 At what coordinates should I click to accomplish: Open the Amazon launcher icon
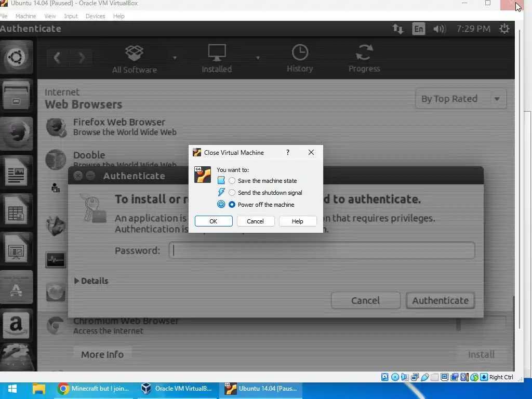[16, 325]
